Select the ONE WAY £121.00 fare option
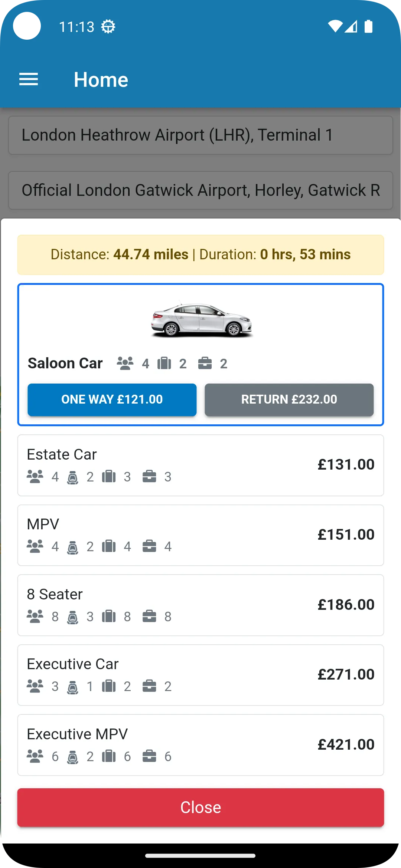The height and width of the screenshot is (868, 401). point(111,400)
